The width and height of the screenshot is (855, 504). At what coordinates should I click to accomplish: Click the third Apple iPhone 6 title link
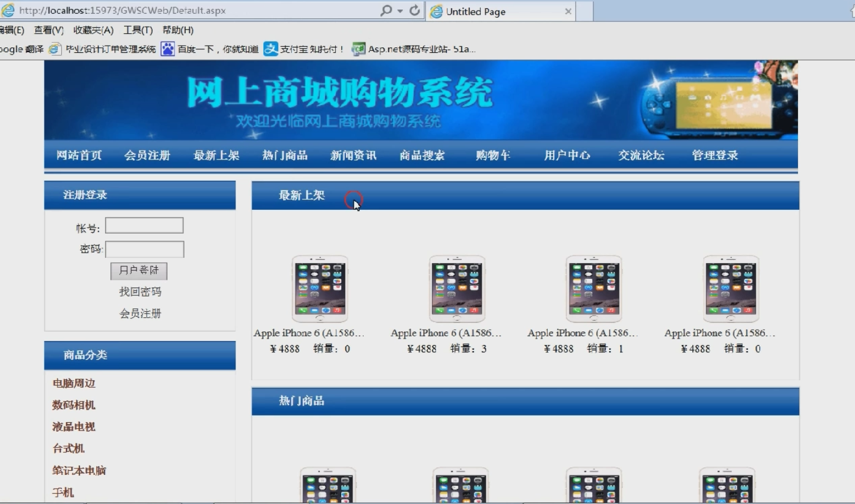(x=583, y=333)
